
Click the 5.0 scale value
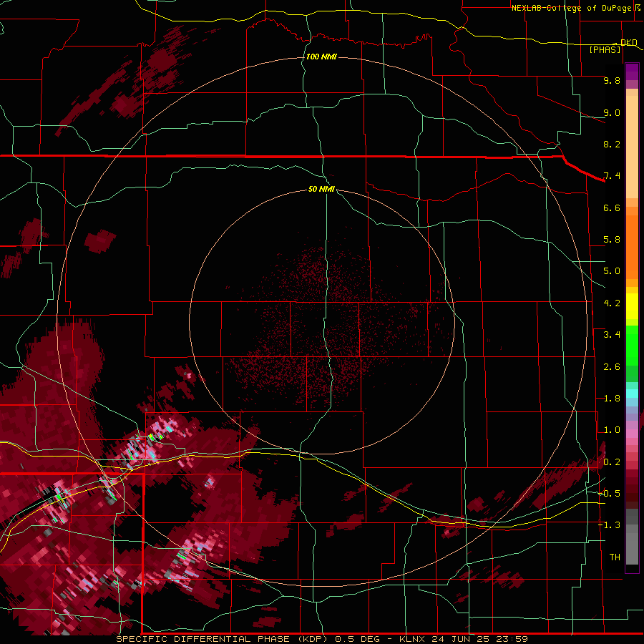point(612,271)
